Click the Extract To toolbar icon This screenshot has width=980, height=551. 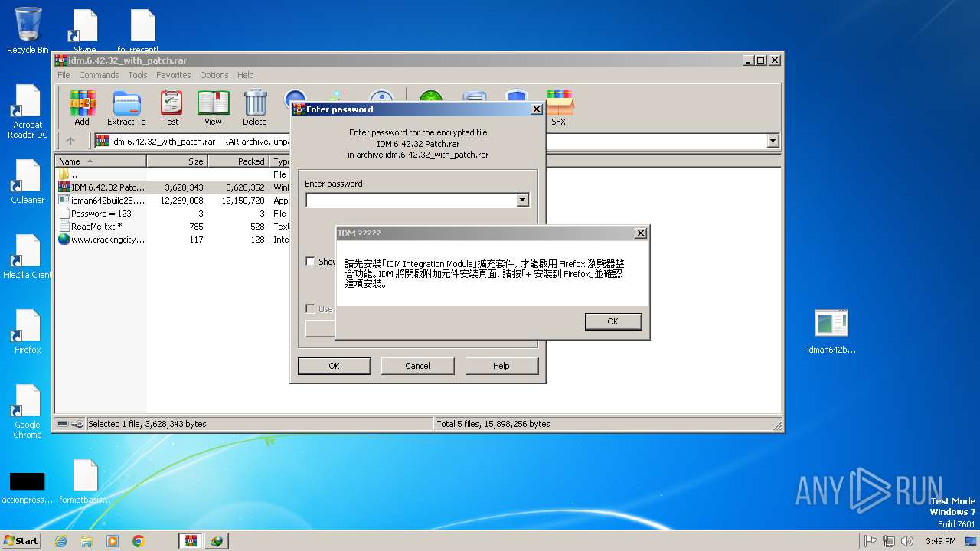126,107
